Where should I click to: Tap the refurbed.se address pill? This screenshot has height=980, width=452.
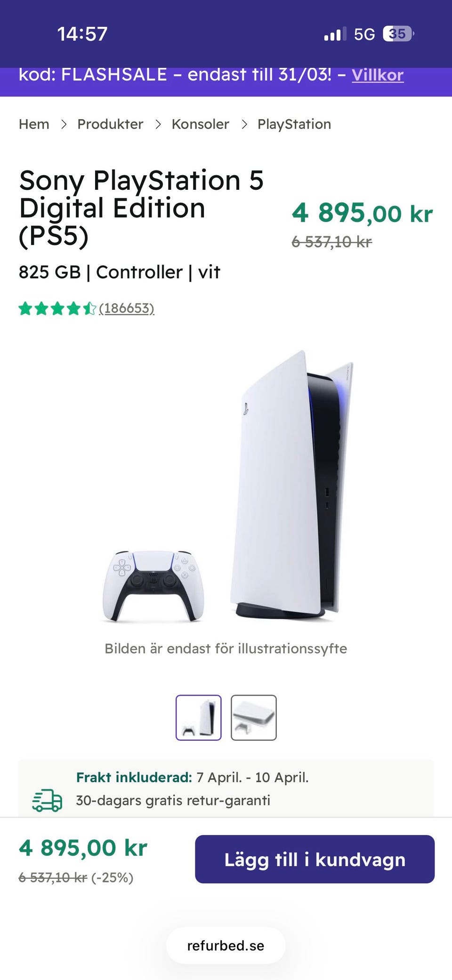(226, 945)
